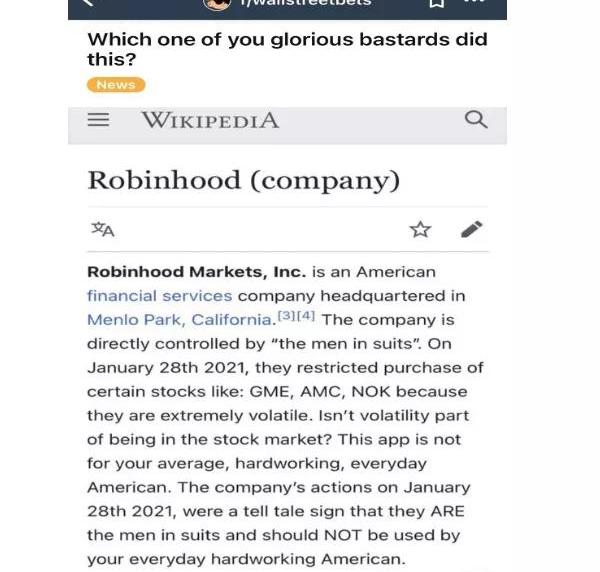Open the Wikipedia hamburger menu

pyautogui.click(x=98, y=120)
